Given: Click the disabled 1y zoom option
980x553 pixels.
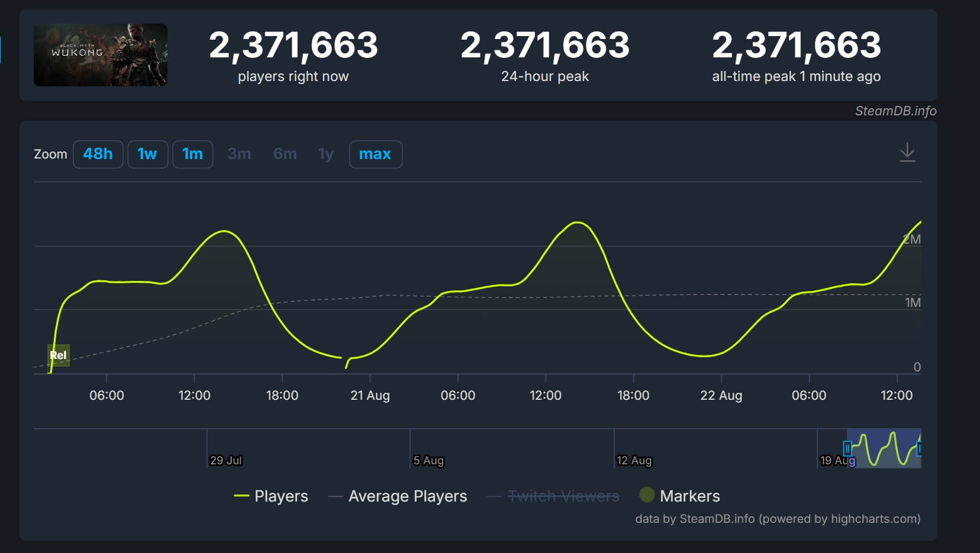Looking at the screenshot, I should coord(326,154).
